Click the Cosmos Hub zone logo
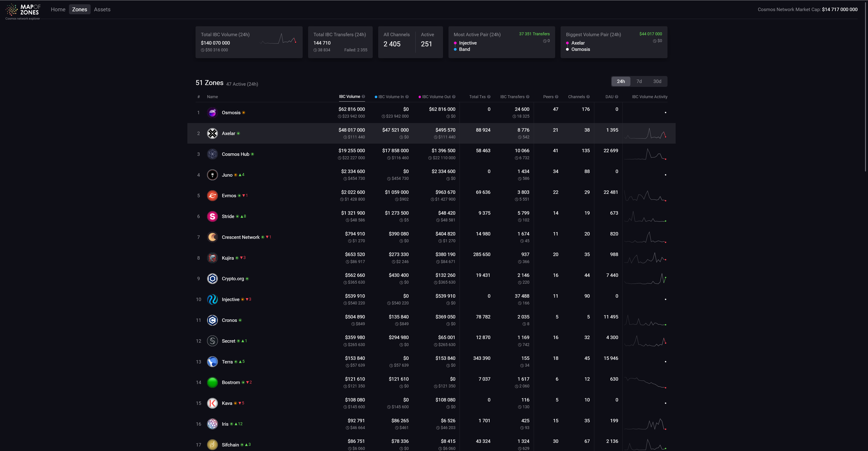Screen dimensions: 868x451 pos(212,154)
